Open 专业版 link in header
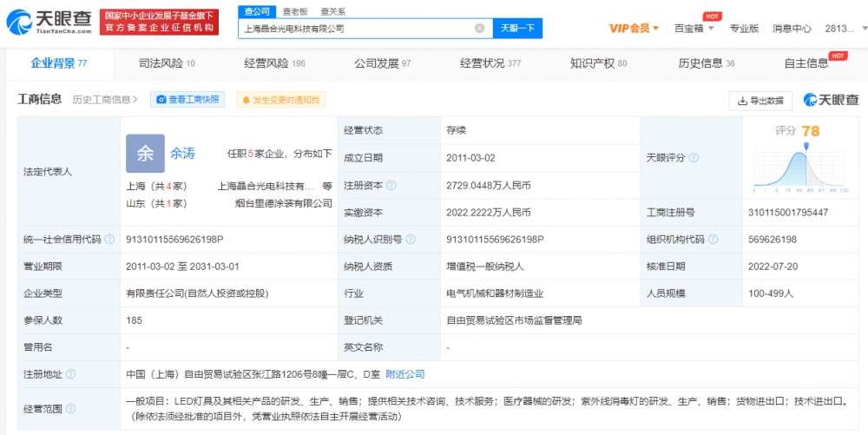This screenshot has width=868, height=435. click(744, 29)
